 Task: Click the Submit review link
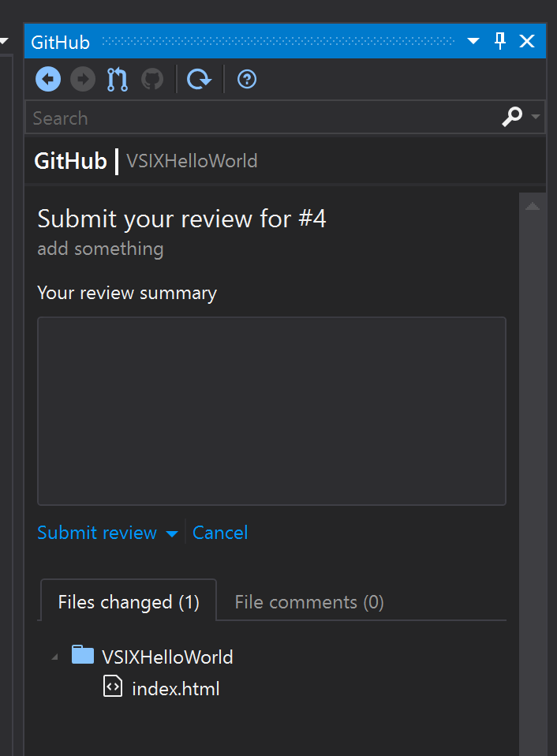(97, 533)
